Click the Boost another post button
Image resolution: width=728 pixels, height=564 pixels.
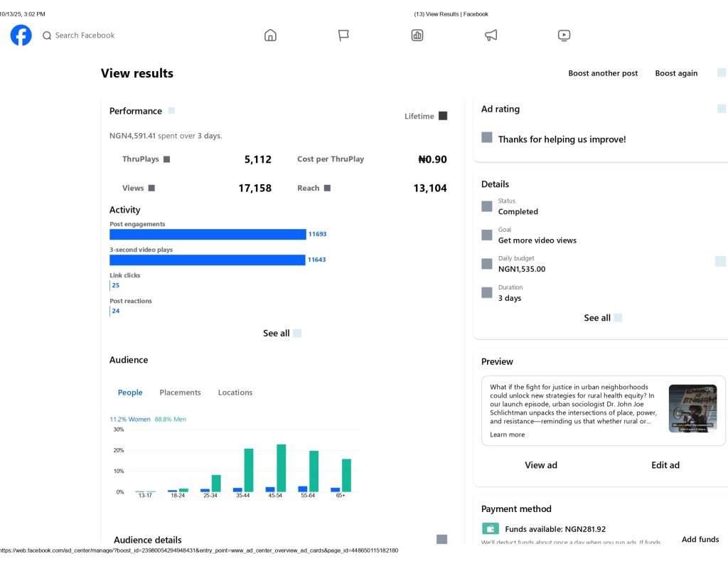tap(603, 73)
